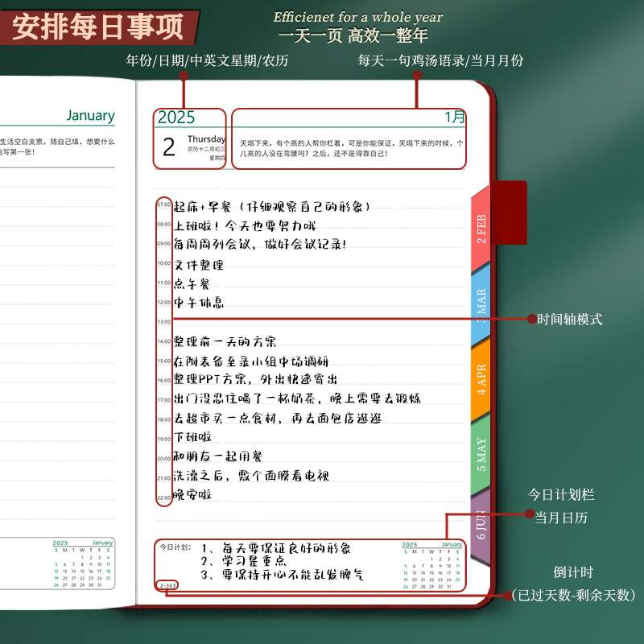Select the large date number 2
This screenshot has height=644, width=644.
tap(169, 147)
